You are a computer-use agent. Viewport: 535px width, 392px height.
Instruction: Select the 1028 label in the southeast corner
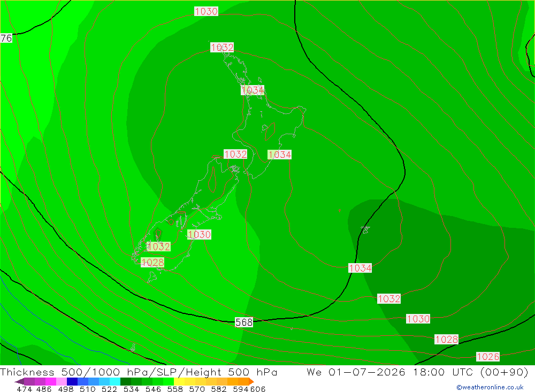point(447,340)
